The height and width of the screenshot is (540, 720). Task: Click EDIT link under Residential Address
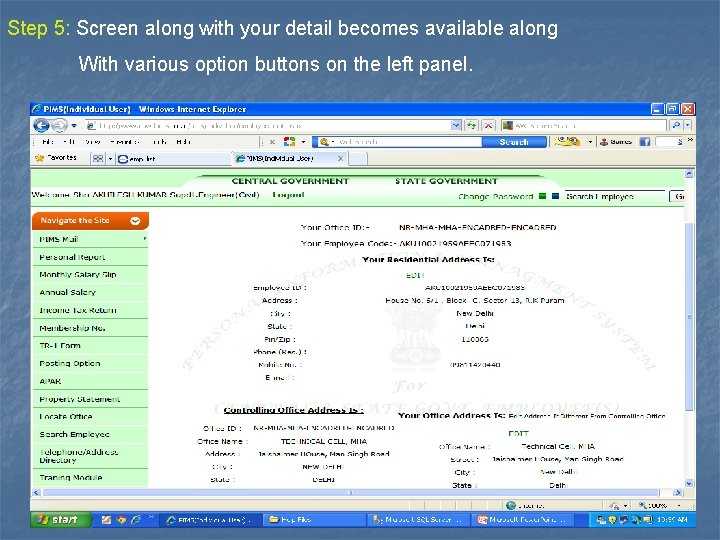tap(415, 275)
